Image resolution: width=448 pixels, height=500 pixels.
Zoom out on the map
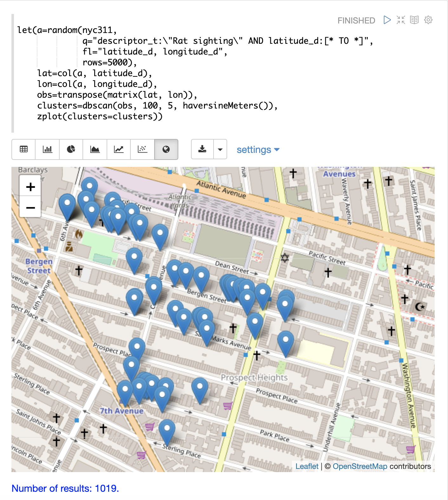pyautogui.click(x=30, y=208)
